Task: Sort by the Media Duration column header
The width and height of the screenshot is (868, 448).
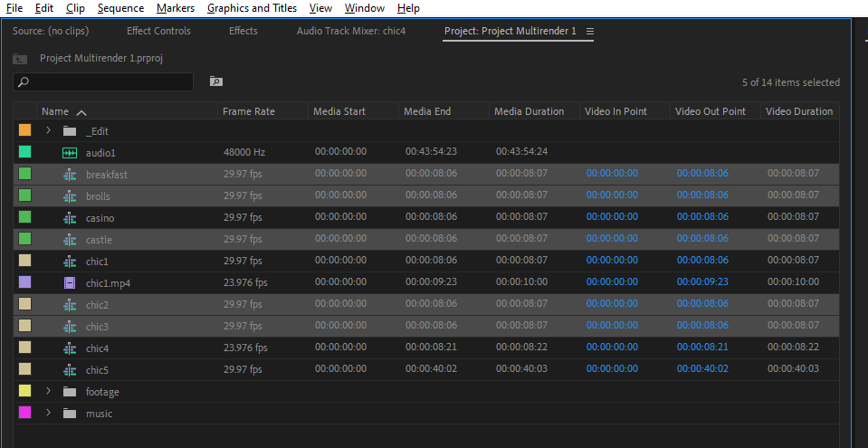Action: pyautogui.click(x=529, y=111)
